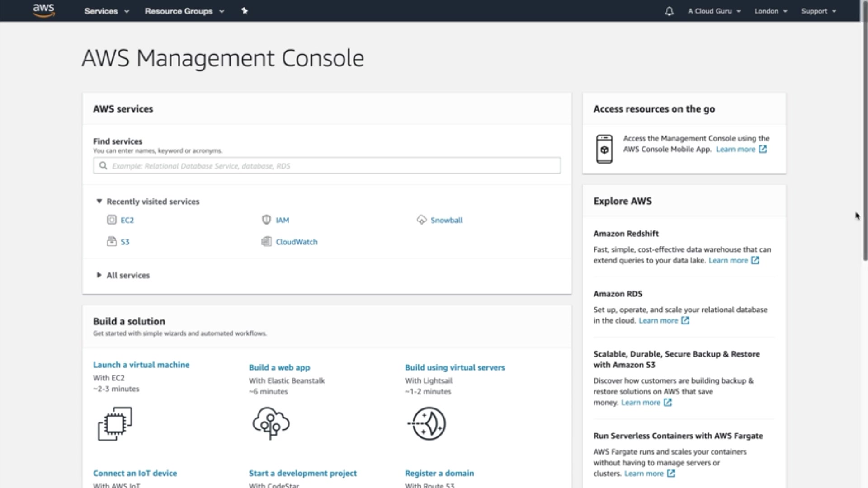Open the Support menu
868x488 pixels.
point(818,11)
